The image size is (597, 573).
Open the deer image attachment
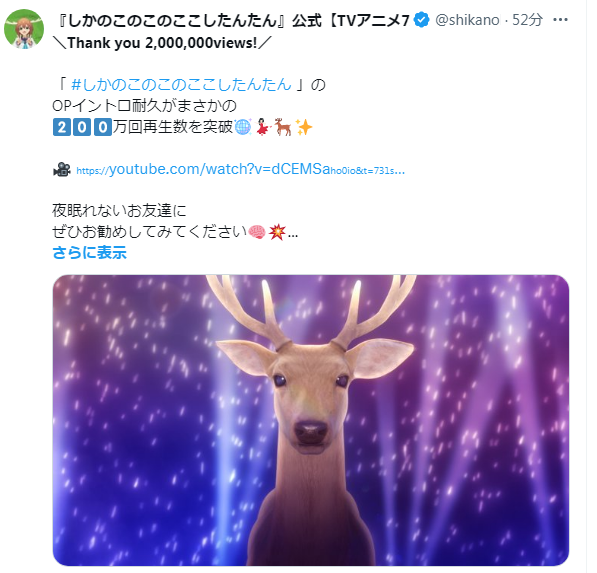coord(311,420)
